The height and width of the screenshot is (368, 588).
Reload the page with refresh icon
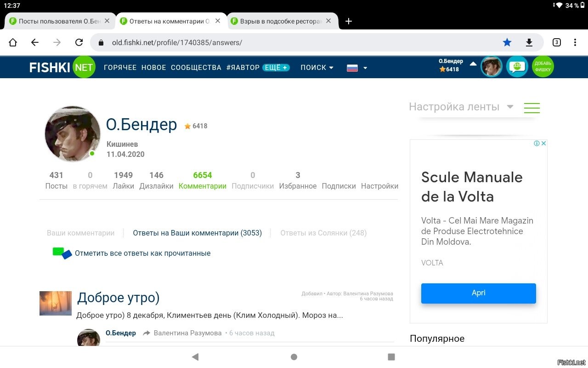click(x=79, y=42)
